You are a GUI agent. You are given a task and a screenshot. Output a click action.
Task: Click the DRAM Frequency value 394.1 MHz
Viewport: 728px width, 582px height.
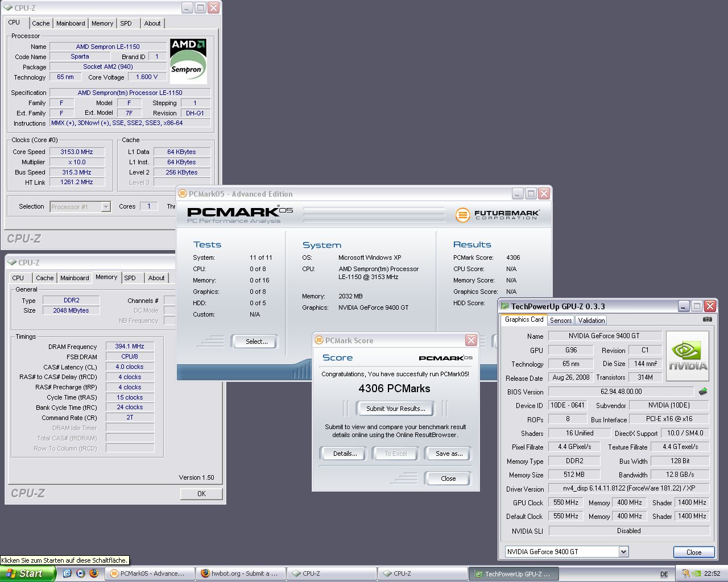point(130,346)
